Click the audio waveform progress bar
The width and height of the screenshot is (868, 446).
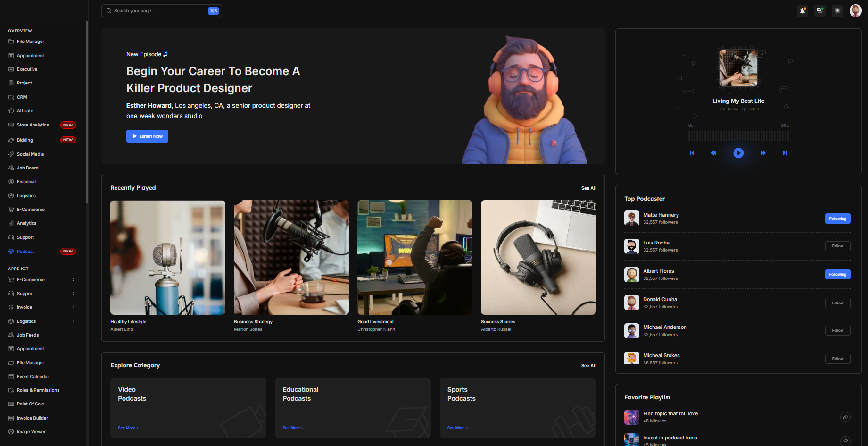click(738, 136)
